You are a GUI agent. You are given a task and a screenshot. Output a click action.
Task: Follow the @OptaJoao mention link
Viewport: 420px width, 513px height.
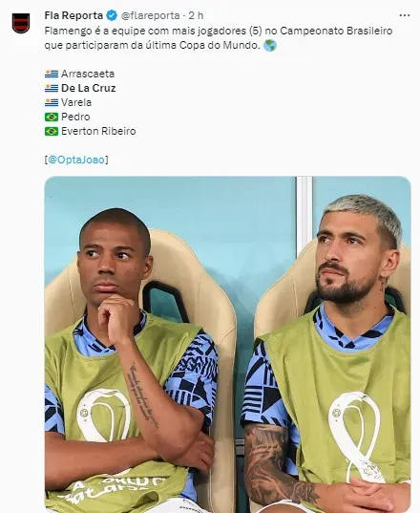pos(76,160)
